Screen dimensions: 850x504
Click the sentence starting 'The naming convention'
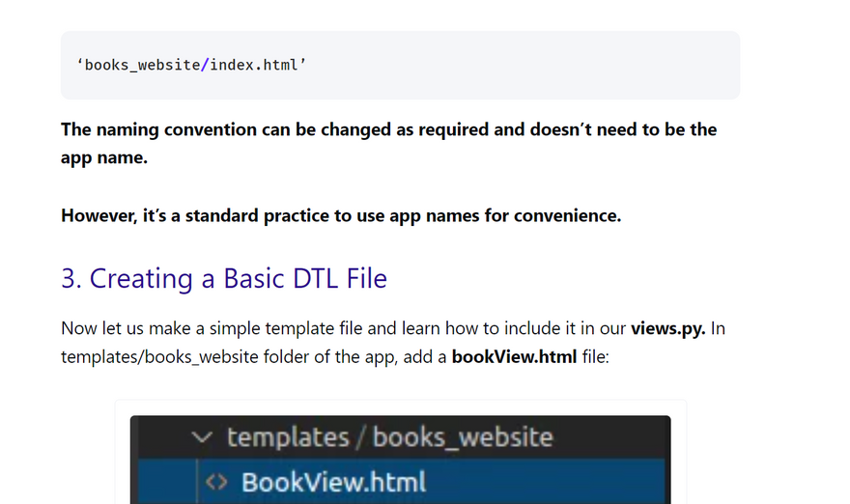point(388,129)
